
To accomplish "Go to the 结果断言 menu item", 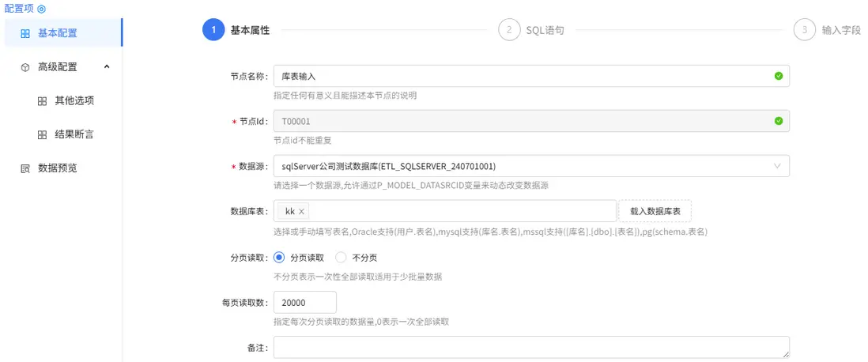I will point(74,134).
